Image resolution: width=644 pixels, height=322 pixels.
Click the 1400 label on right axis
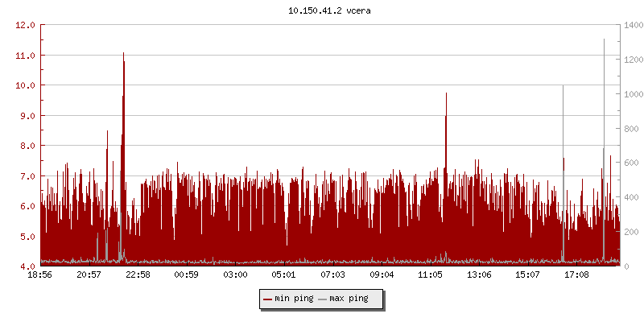coord(631,25)
